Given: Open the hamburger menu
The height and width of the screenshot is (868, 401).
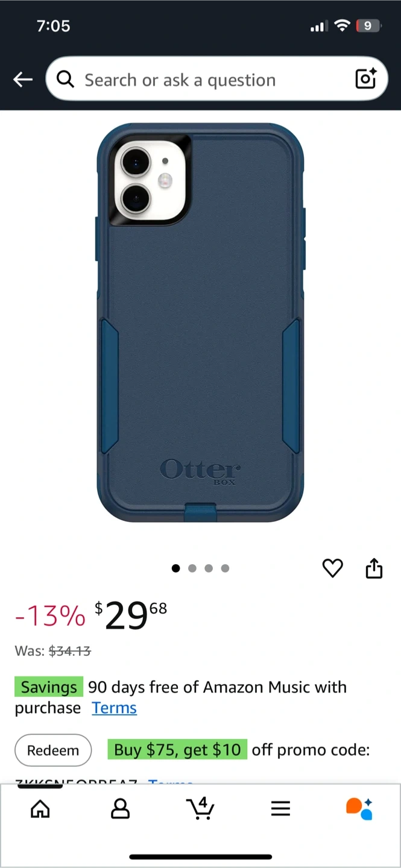Looking at the screenshot, I should (280, 808).
